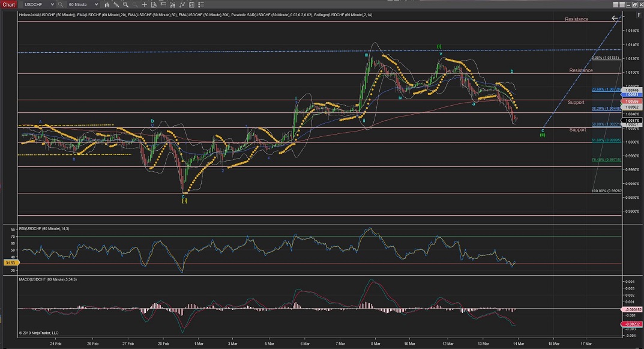Click the © 2019 NinjaTrader, LLC text
644x349 pixels.
38,333
